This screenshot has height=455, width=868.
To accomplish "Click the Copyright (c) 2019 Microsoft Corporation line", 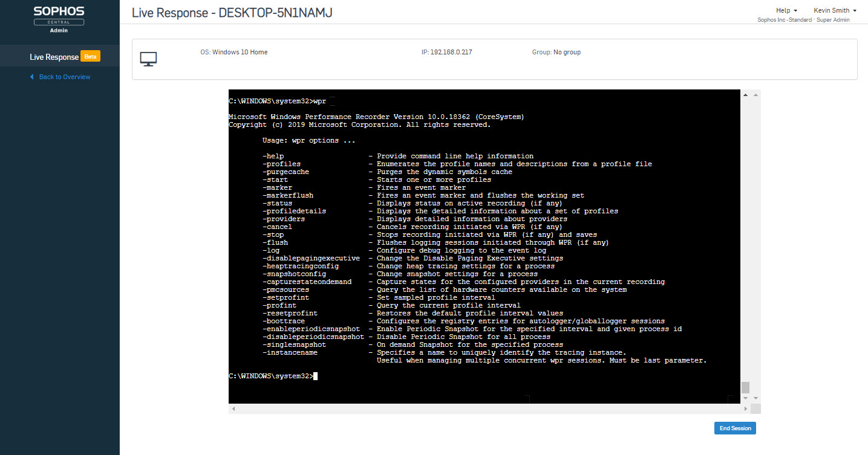I will click(x=360, y=124).
